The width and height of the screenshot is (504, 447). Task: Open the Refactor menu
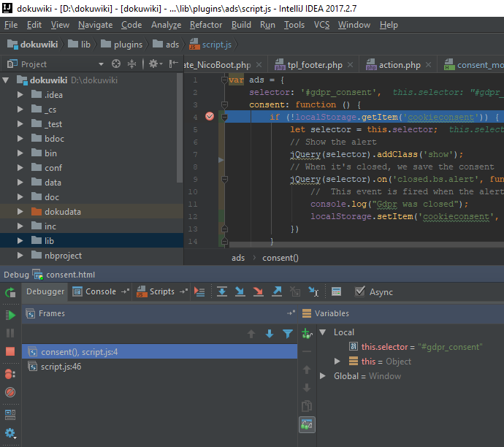(x=205, y=25)
